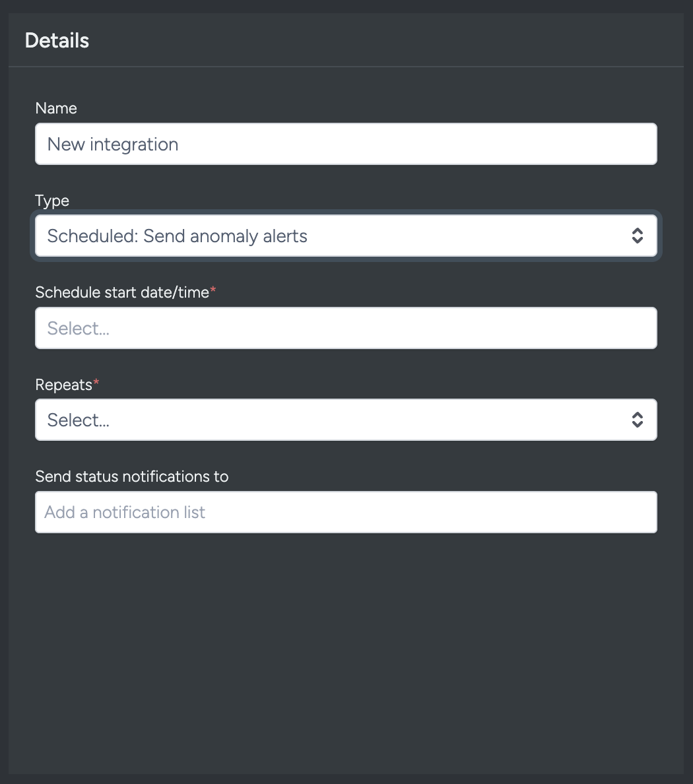Viewport: 693px width, 784px height.
Task: Click the "Repeats" field label
Action: [x=63, y=385]
